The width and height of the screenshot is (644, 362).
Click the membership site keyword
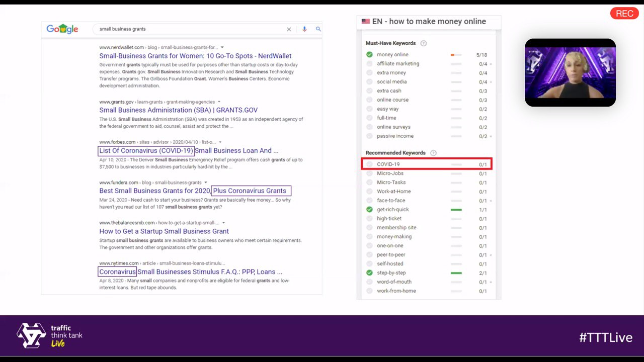click(396, 228)
